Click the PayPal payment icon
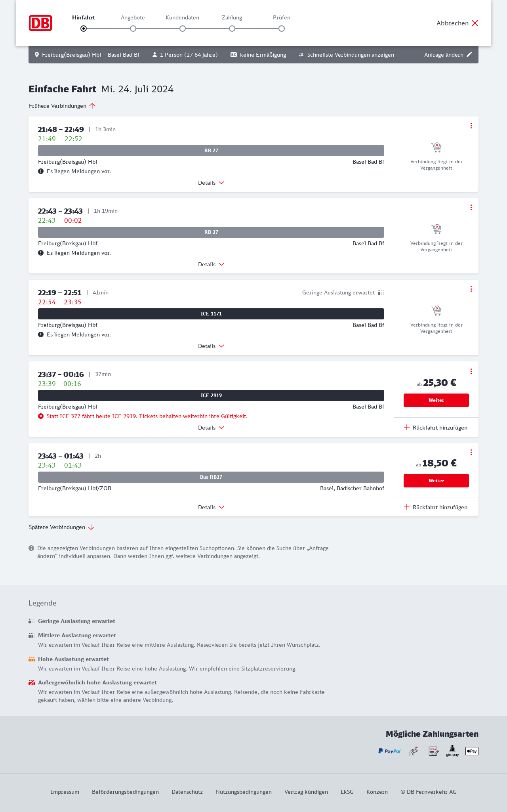The width and height of the screenshot is (507, 812). (x=389, y=751)
